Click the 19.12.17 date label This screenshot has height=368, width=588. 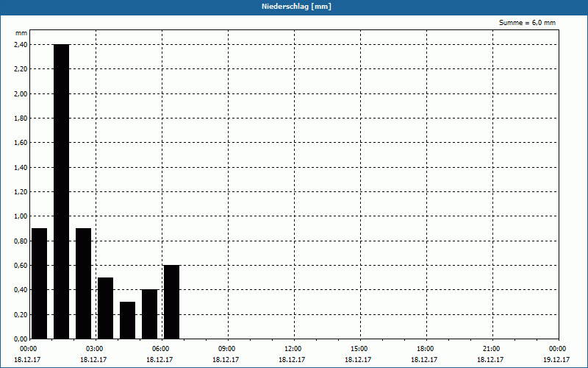(x=556, y=360)
